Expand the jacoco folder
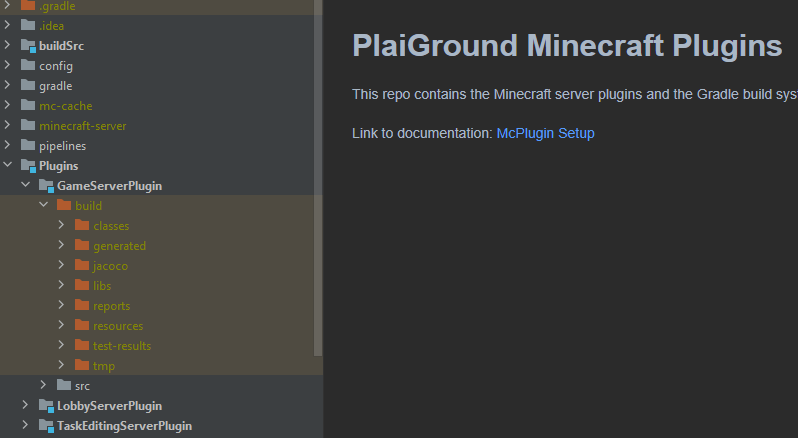This screenshot has width=798, height=438. [x=61, y=265]
